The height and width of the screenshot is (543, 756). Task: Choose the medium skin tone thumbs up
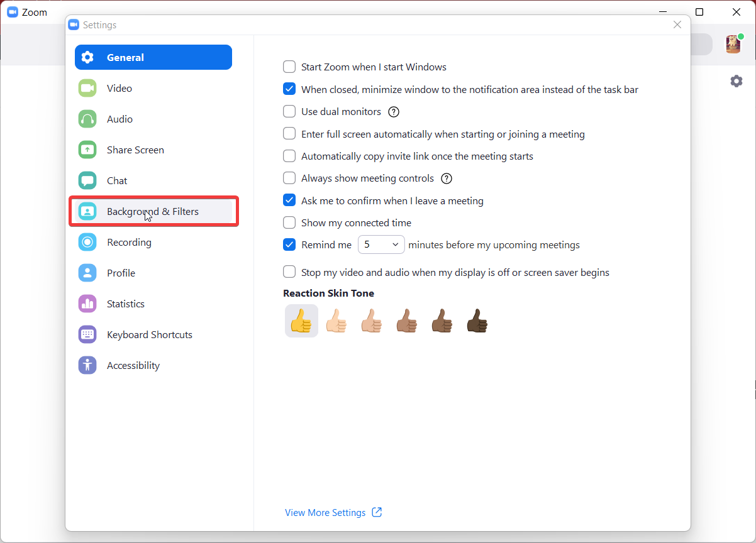407,321
